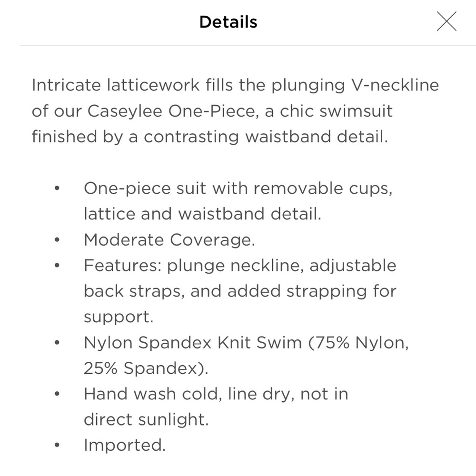
Task: Select the Hand wash cold, line dry text
Action: click(187, 394)
